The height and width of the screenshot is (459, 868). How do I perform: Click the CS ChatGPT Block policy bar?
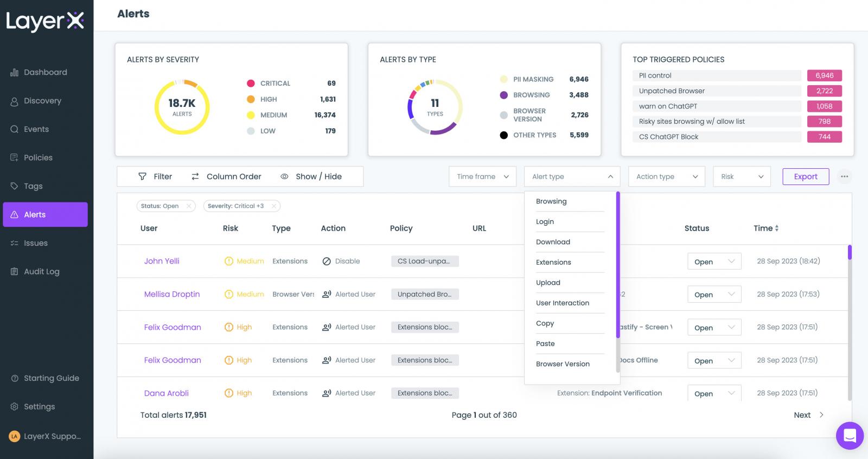pyautogui.click(x=717, y=137)
